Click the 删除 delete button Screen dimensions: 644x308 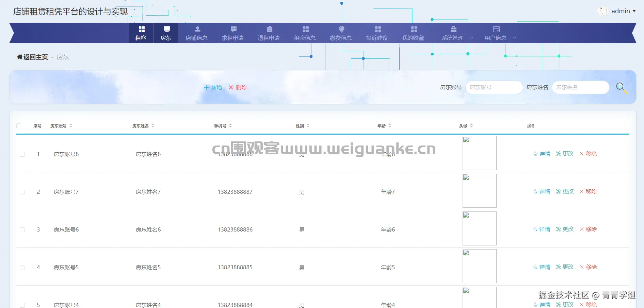pos(238,88)
